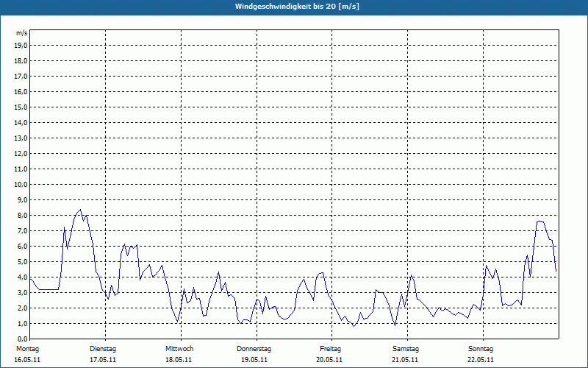588x368 pixels.
Task: Select the 10,0 axis value
Action: click(20, 185)
